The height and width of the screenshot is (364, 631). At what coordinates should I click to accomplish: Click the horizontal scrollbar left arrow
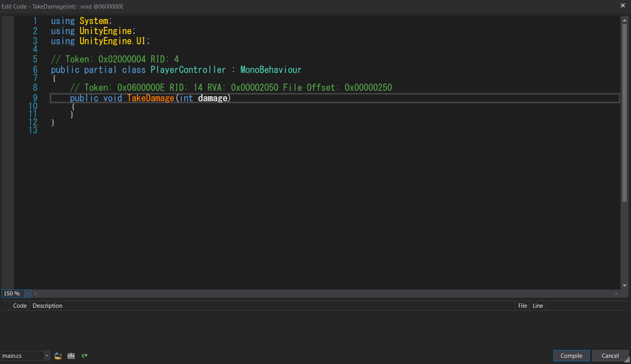(35, 294)
